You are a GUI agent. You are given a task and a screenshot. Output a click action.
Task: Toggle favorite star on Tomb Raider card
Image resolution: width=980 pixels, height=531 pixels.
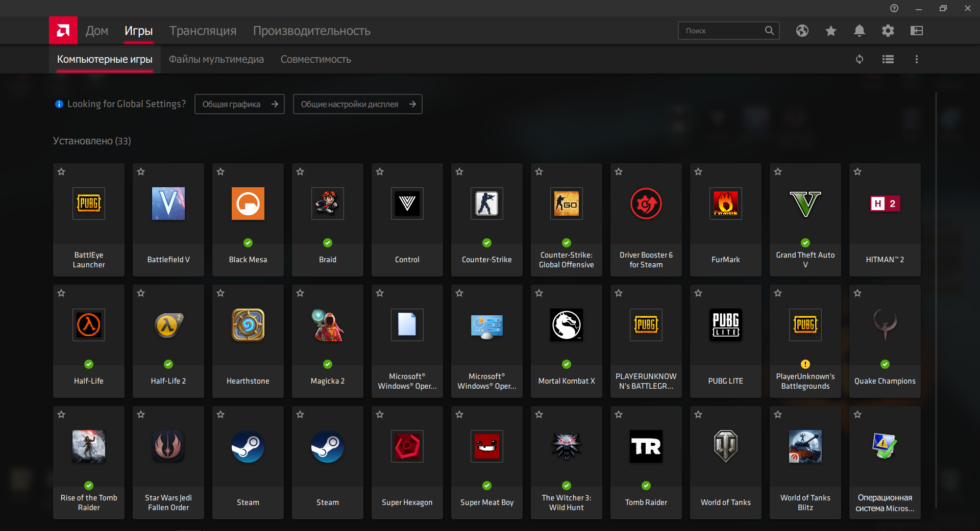619,415
